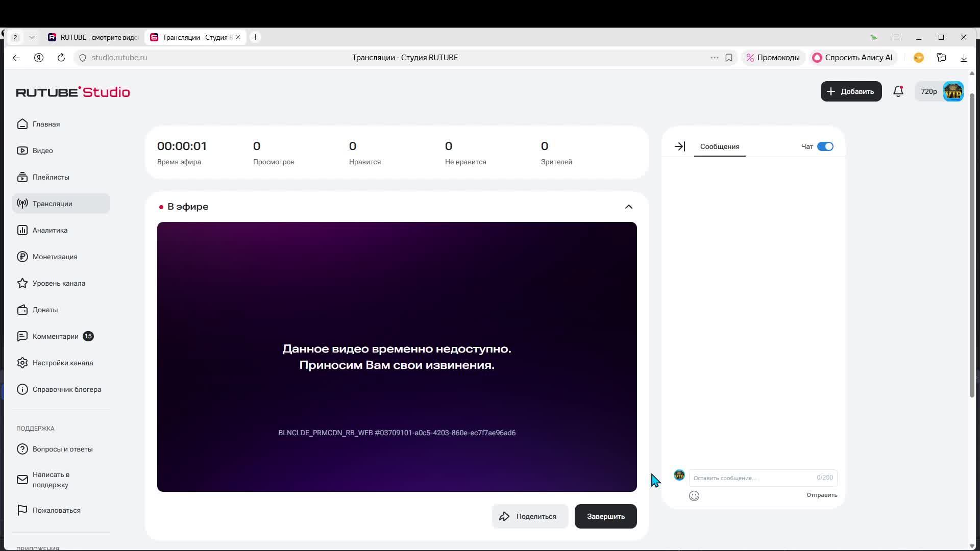
Task: Click the stream time 00:00:01
Action: click(x=182, y=146)
